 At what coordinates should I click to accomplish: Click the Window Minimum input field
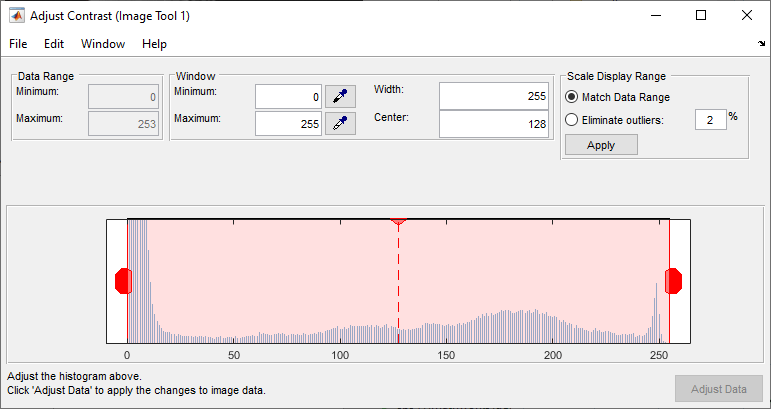coord(288,97)
